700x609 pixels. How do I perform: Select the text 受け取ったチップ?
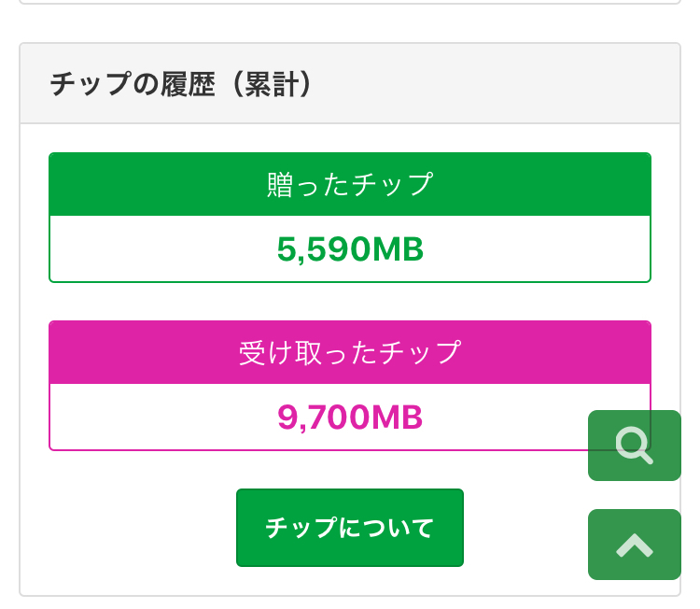(349, 352)
